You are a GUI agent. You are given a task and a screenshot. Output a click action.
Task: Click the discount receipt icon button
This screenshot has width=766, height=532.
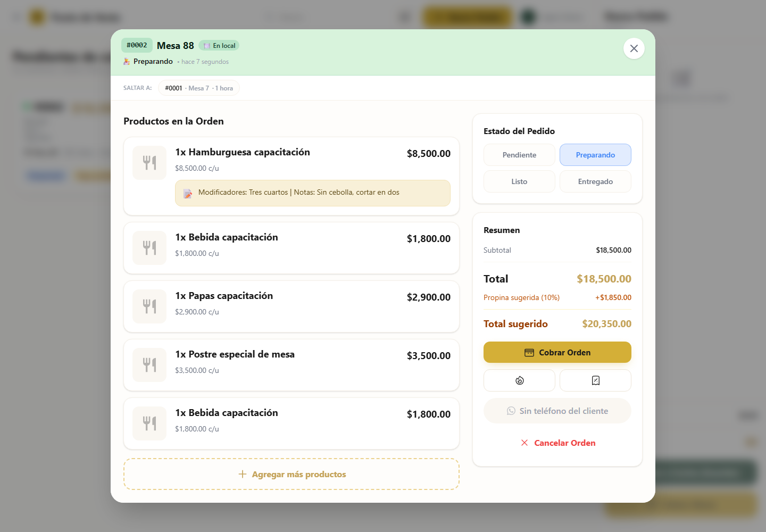click(595, 380)
